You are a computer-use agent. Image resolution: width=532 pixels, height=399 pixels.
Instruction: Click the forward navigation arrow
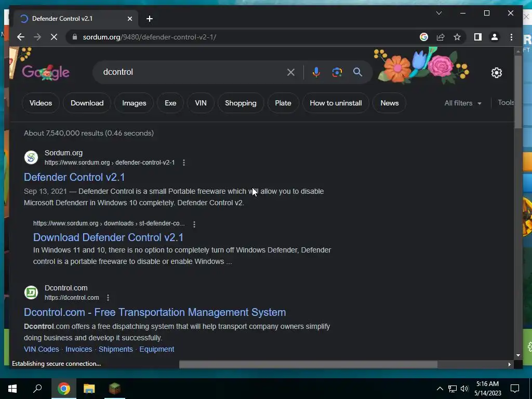pyautogui.click(x=37, y=37)
